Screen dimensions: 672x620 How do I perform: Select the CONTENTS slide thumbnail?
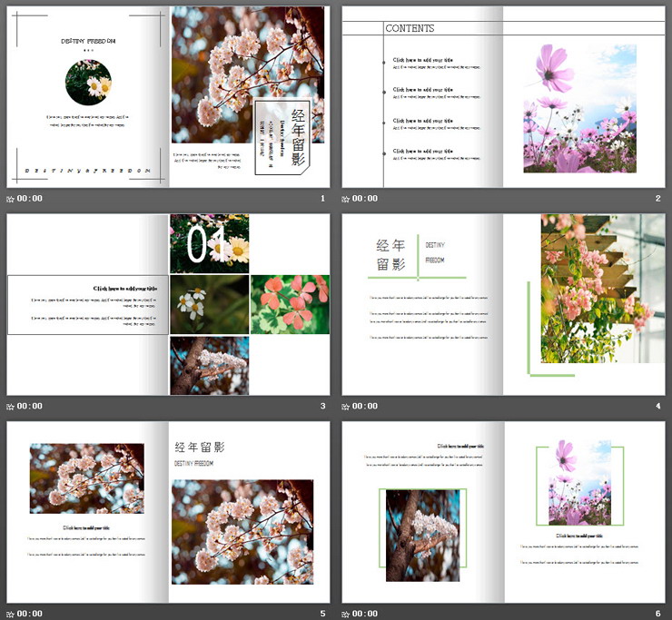click(x=503, y=96)
